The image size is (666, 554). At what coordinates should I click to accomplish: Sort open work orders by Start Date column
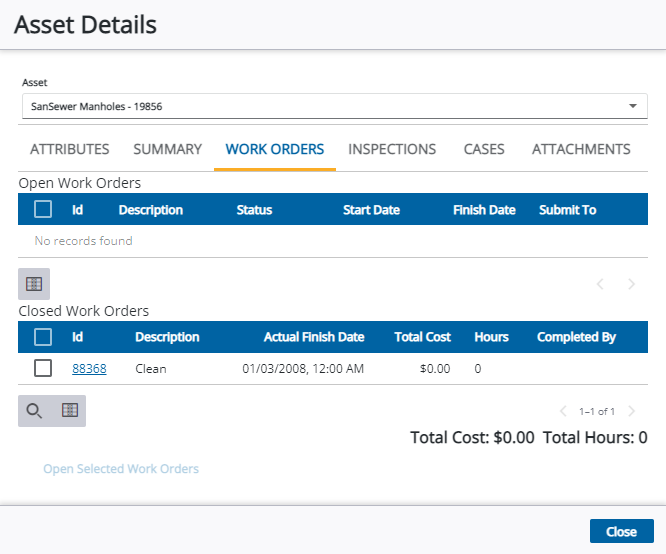tap(371, 210)
